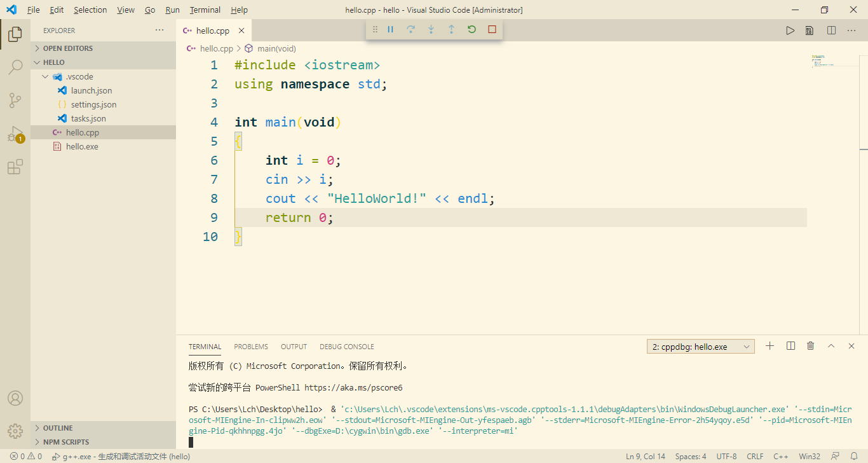Viewport: 868px width, 463px height.
Task: Restart the debug session
Action: pos(471,29)
